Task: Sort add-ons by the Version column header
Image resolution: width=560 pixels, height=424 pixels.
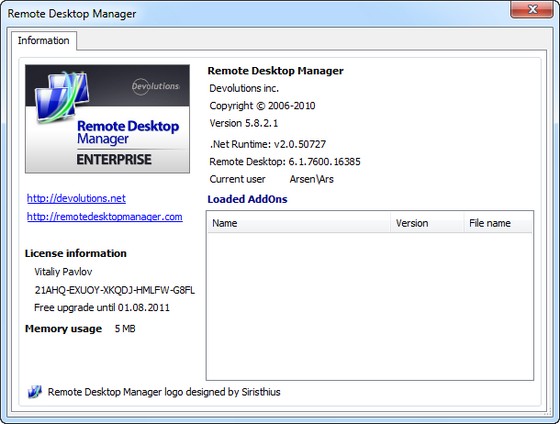Action: [428, 223]
